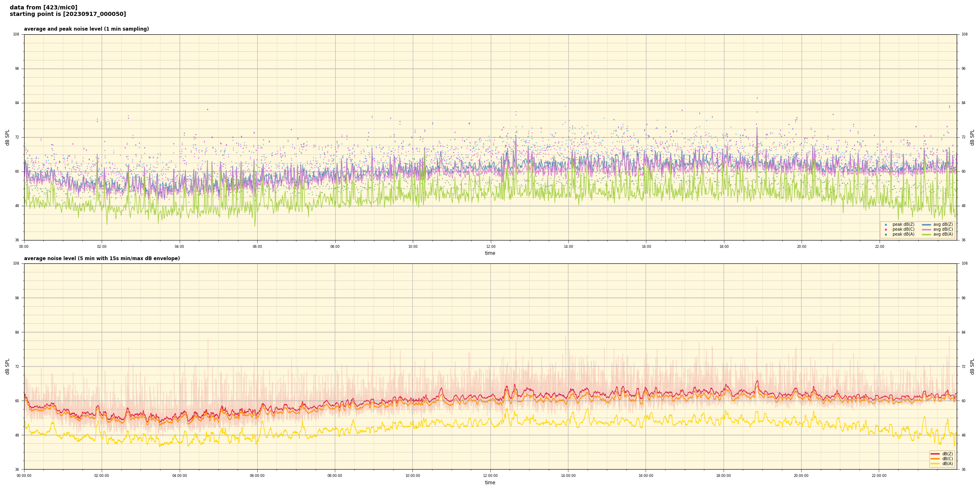Click the orange dB(C) swatch in bottom legend
This screenshot has height=490, width=980.
point(935,459)
